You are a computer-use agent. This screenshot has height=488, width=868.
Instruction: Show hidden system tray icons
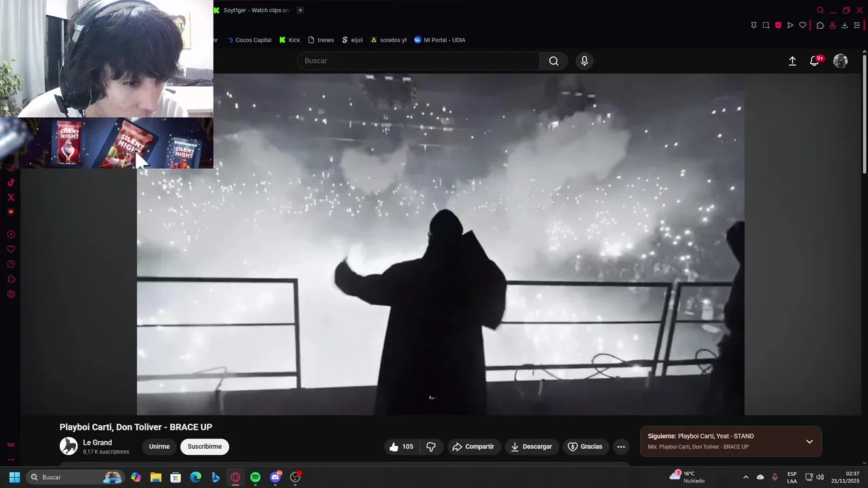tap(746, 477)
